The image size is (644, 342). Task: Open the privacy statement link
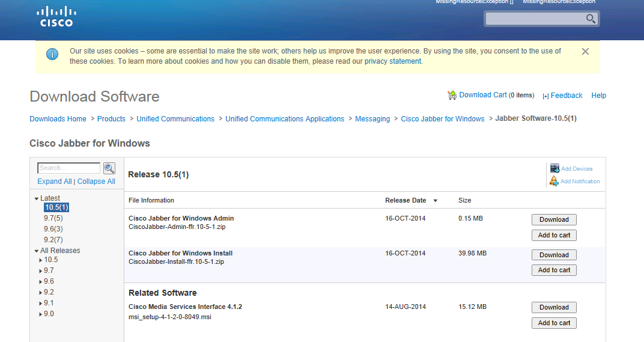pos(393,61)
